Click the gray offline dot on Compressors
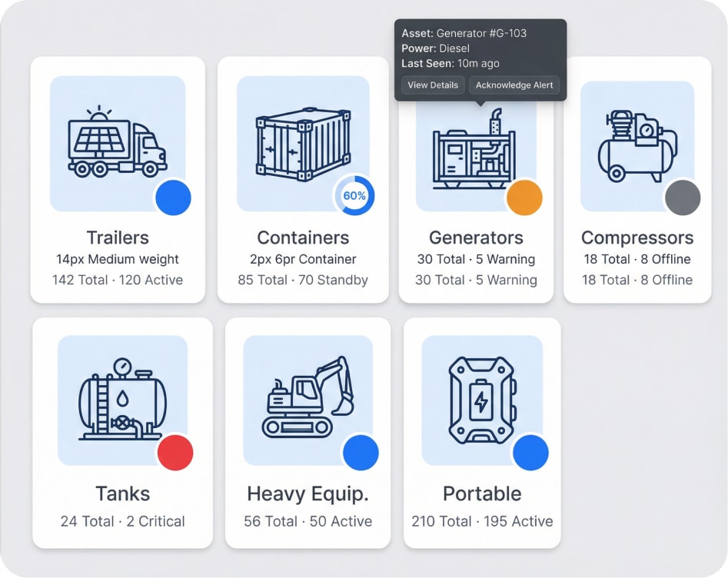The width and height of the screenshot is (728, 578). [x=682, y=198]
